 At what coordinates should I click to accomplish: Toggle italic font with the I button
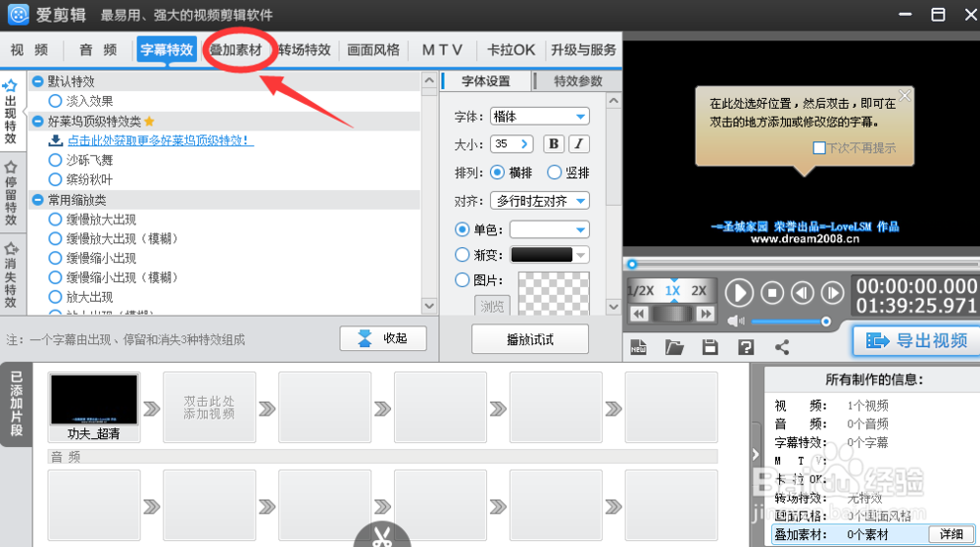coord(579,144)
